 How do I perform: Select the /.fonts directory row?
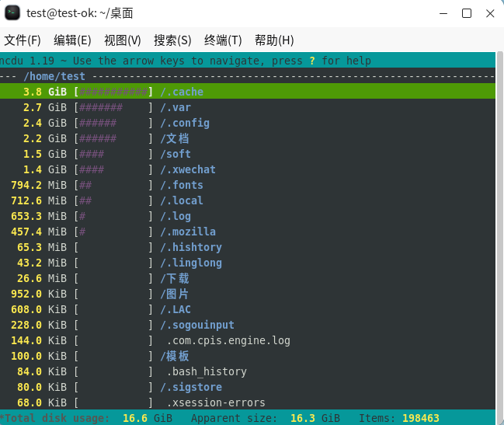[x=248, y=185]
